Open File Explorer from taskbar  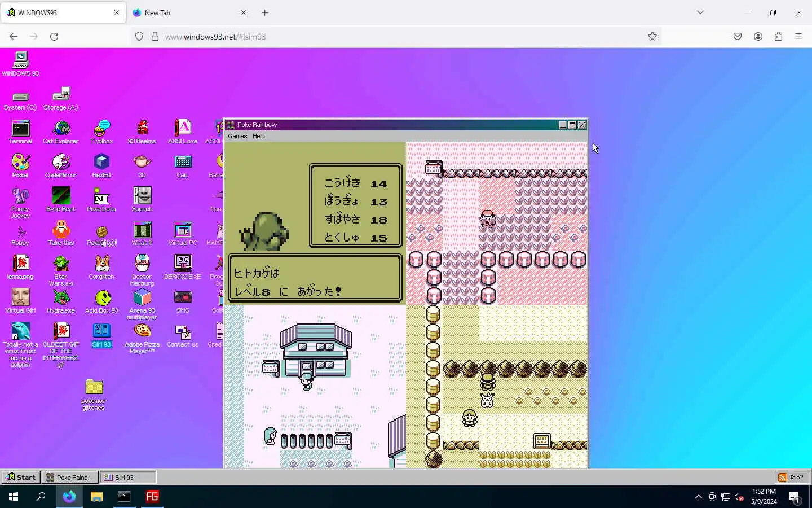97,497
